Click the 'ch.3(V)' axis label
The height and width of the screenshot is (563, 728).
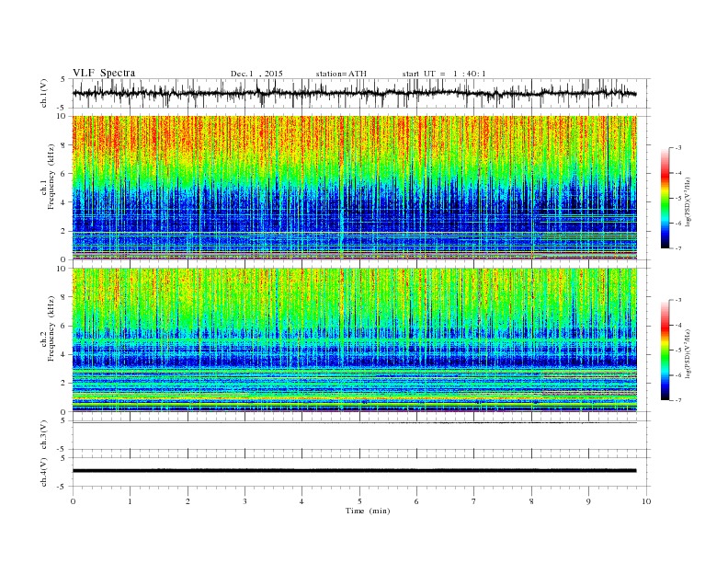(x=44, y=435)
